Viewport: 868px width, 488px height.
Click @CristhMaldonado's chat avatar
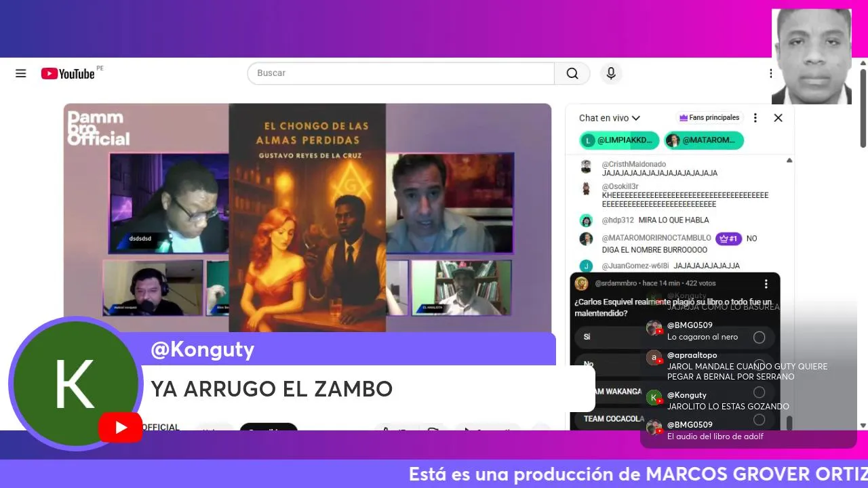586,167
